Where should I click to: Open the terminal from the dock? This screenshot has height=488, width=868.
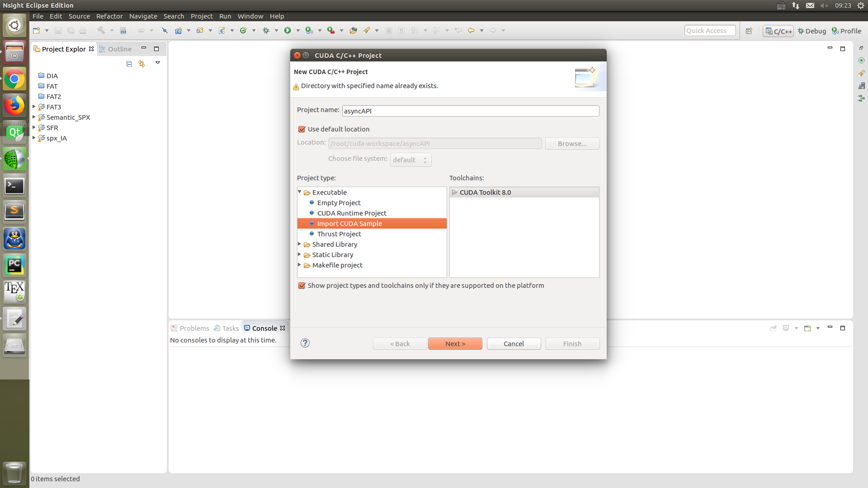pos(14,185)
